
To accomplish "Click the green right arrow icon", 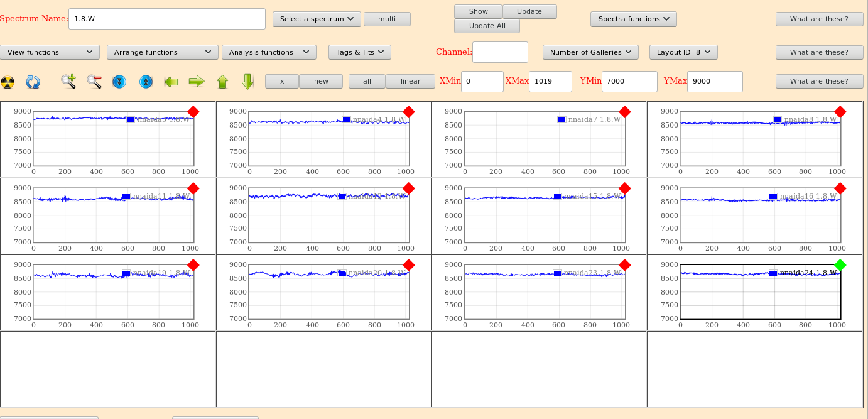I will tap(197, 81).
